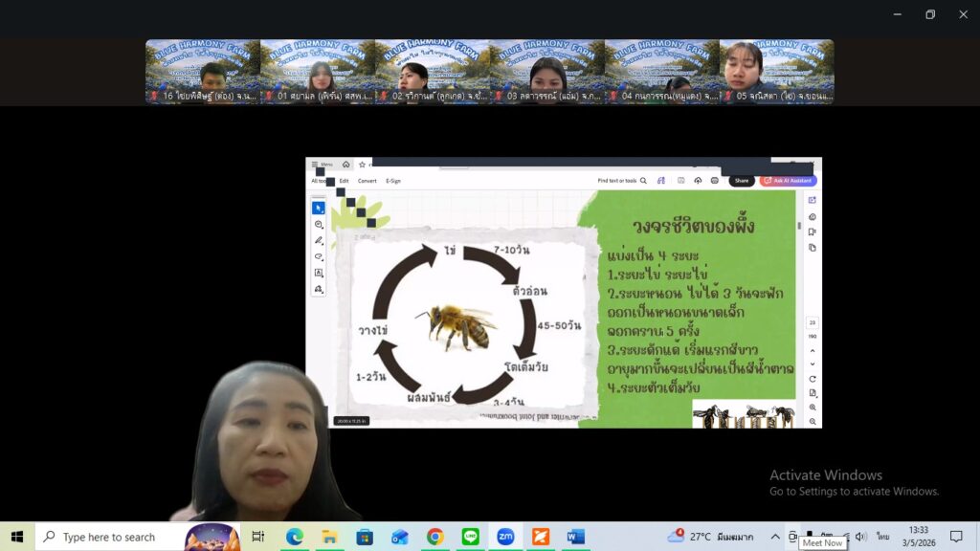Select participant 16 video thumbnail

(203, 71)
